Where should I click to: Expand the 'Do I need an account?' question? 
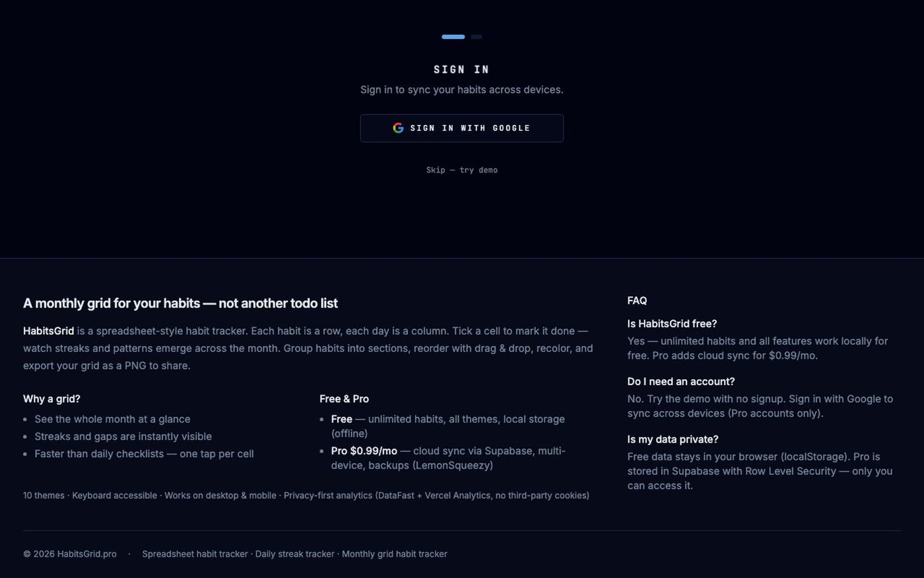(x=681, y=381)
